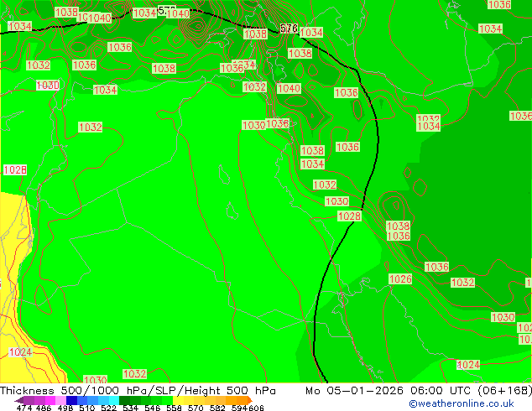Click the 570 legend value
This screenshot has height=411, width=532.
click(196, 408)
